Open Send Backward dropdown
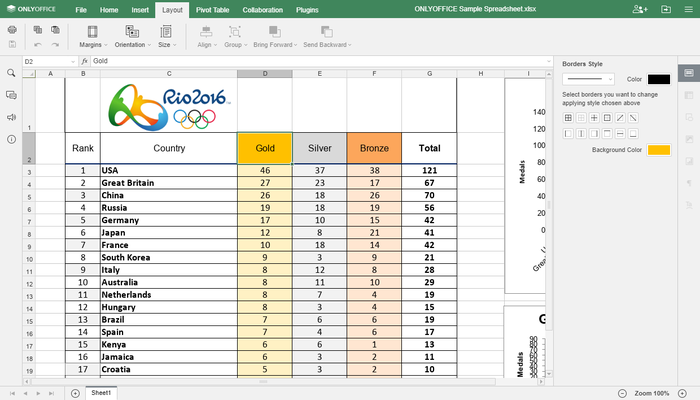This screenshot has height=400, width=700. tap(327, 37)
